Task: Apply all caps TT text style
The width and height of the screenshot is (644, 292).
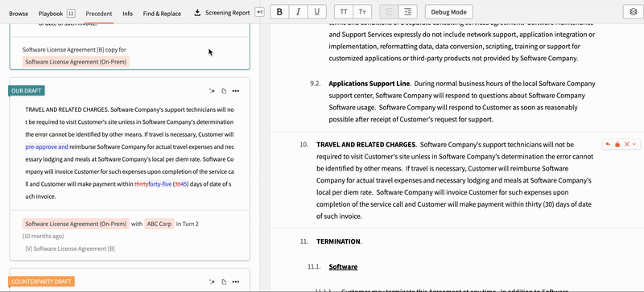Action: tap(344, 12)
